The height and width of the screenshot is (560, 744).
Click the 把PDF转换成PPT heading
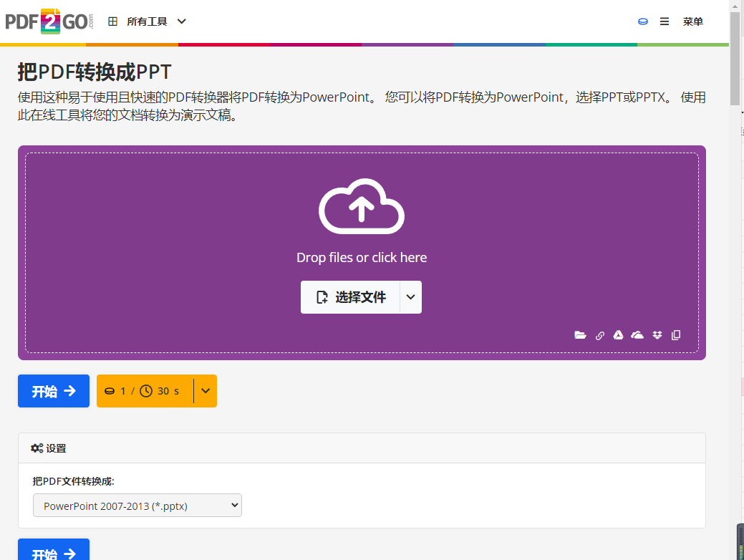[95, 72]
